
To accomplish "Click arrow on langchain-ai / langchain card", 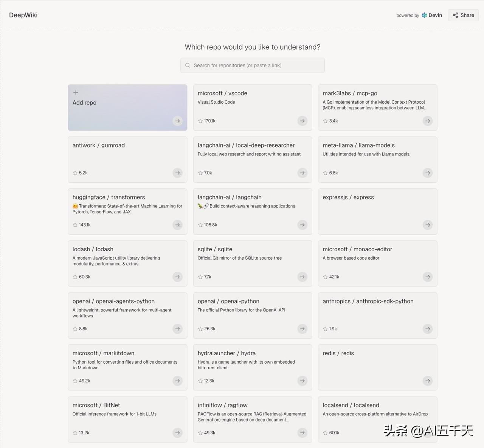I will pyautogui.click(x=302, y=225).
